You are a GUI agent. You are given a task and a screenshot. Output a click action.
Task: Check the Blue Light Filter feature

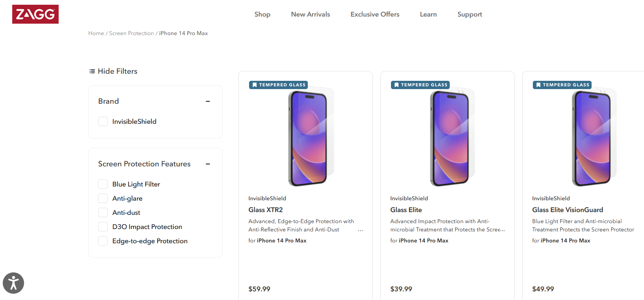(x=102, y=184)
